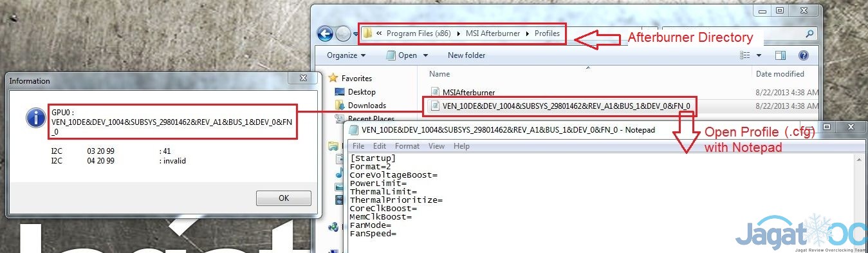Click the FanMode= line
Screen dimensions: 868x253
[371, 225]
